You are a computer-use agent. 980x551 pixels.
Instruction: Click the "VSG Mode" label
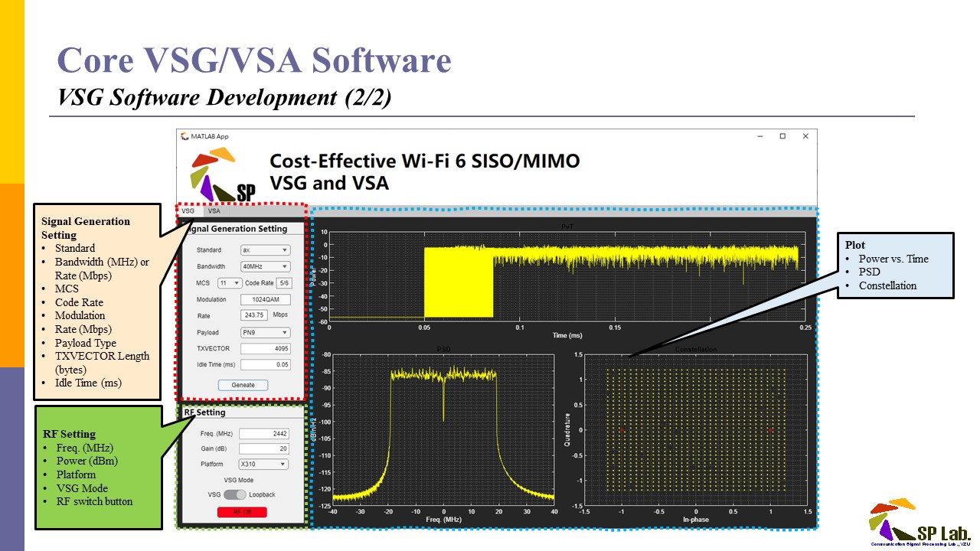click(238, 480)
